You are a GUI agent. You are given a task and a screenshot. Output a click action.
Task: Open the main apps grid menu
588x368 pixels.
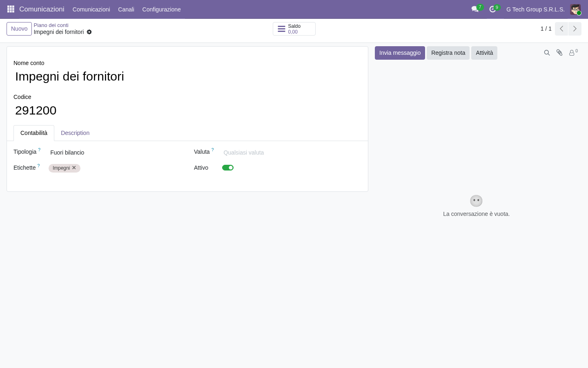point(11,9)
